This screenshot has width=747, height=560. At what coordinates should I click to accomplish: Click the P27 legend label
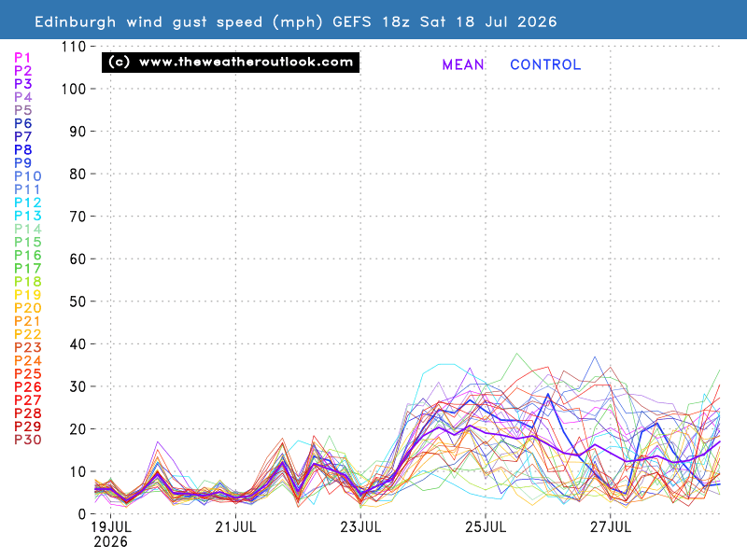point(28,400)
